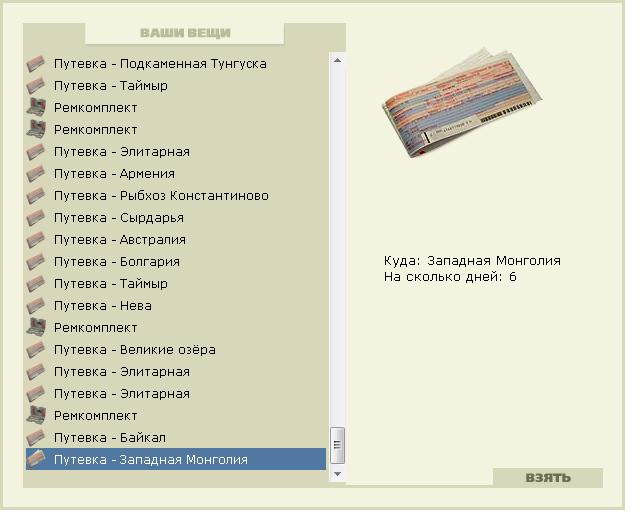Click the ticket icon next to Байкал
The width and height of the screenshot is (640, 512).
36,438
